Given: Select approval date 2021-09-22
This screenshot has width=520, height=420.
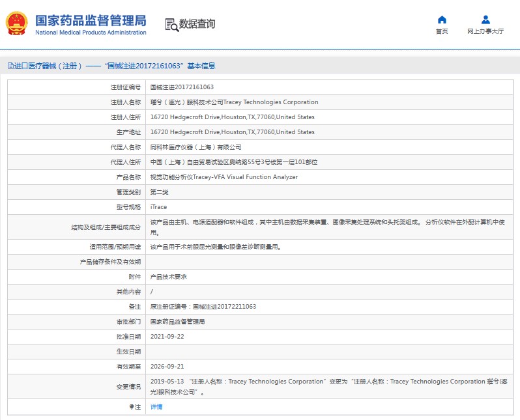Looking at the screenshot, I should [x=167, y=337].
